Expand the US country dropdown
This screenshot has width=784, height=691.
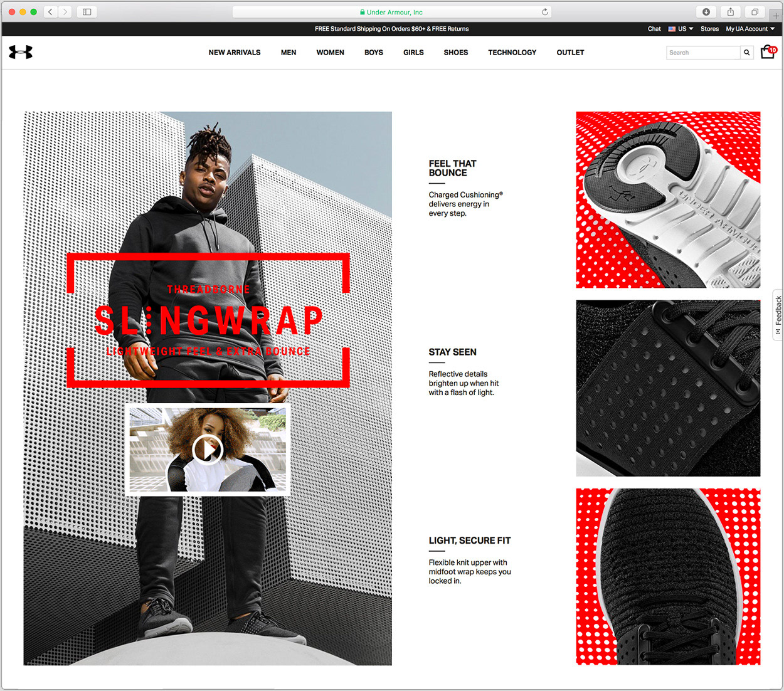coord(681,29)
